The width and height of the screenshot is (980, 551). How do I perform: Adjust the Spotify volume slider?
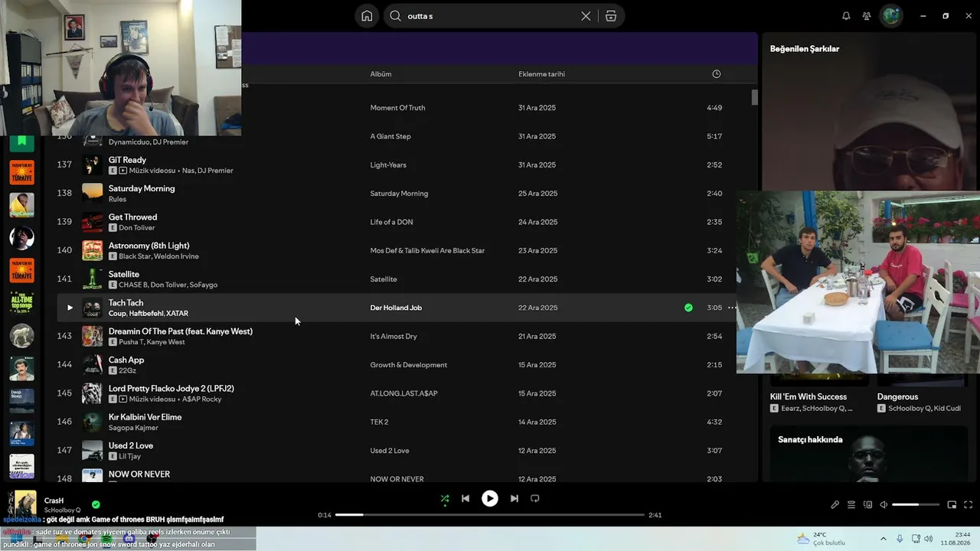916,505
